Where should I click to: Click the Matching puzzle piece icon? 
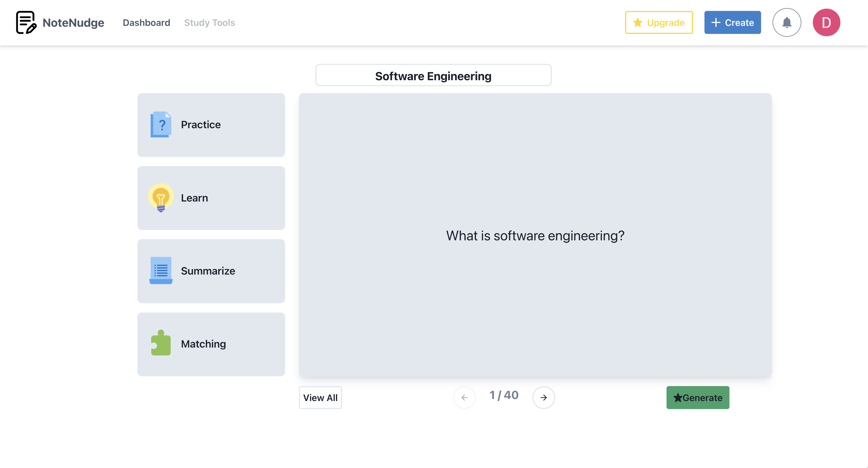pos(161,343)
